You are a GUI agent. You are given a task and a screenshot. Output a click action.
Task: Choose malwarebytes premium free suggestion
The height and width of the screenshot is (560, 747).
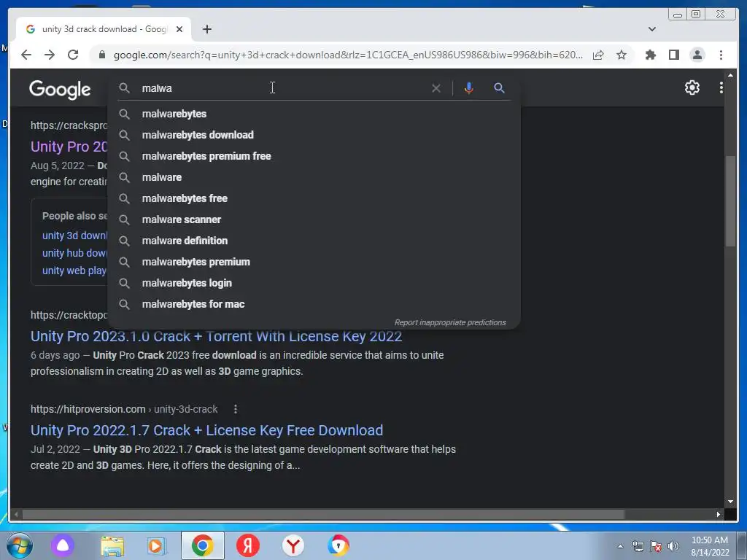coord(314,156)
